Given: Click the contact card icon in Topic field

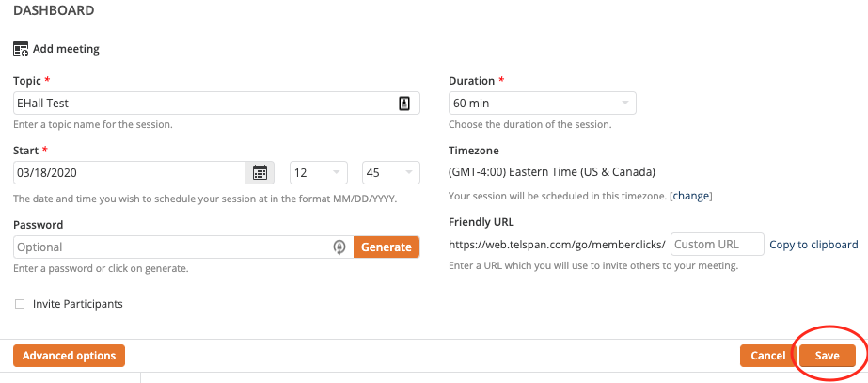Looking at the screenshot, I should click(x=404, y=104).
